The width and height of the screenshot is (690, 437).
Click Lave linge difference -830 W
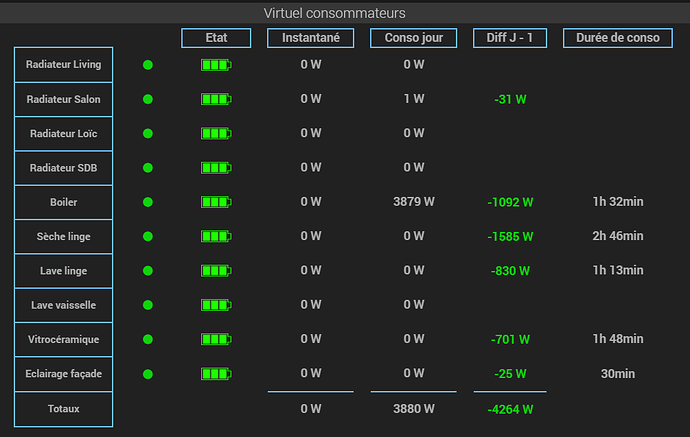pyautogui.click(x=510, y=271)
